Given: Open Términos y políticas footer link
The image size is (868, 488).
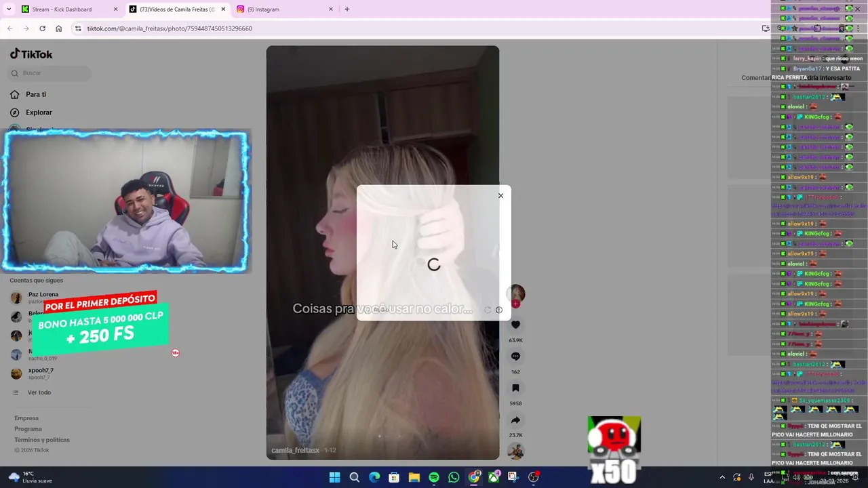Looking at the screenshot, I should 42,440.
